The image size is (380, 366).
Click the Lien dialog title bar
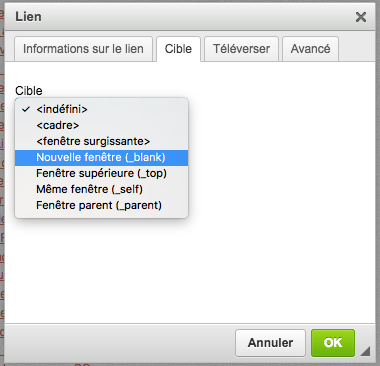coord(187,17)
